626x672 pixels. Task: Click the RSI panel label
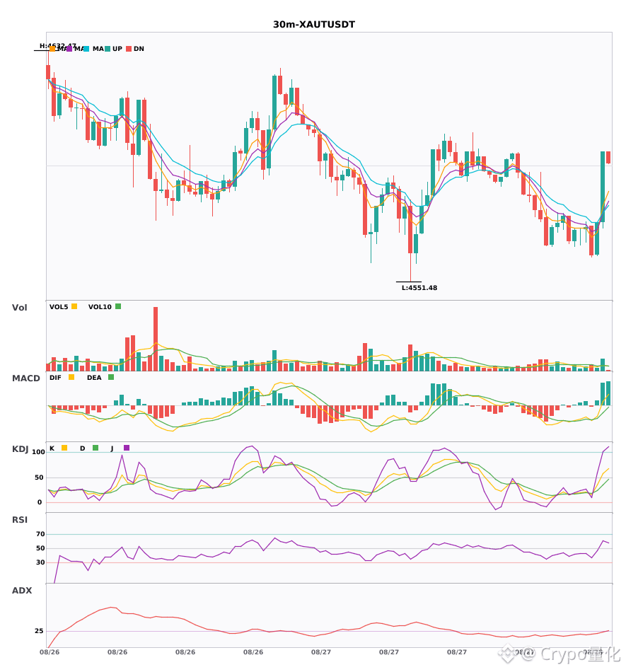(x=20, y=520)
